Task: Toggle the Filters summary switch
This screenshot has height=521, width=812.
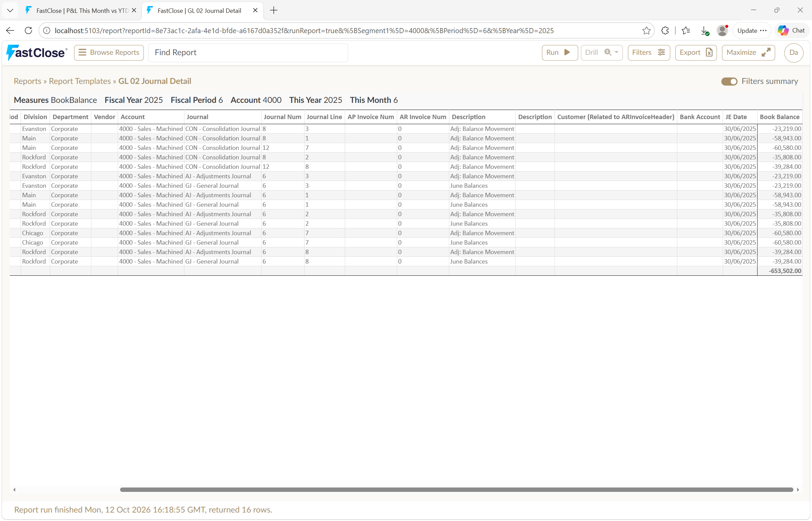Action: tap(729, 82)
